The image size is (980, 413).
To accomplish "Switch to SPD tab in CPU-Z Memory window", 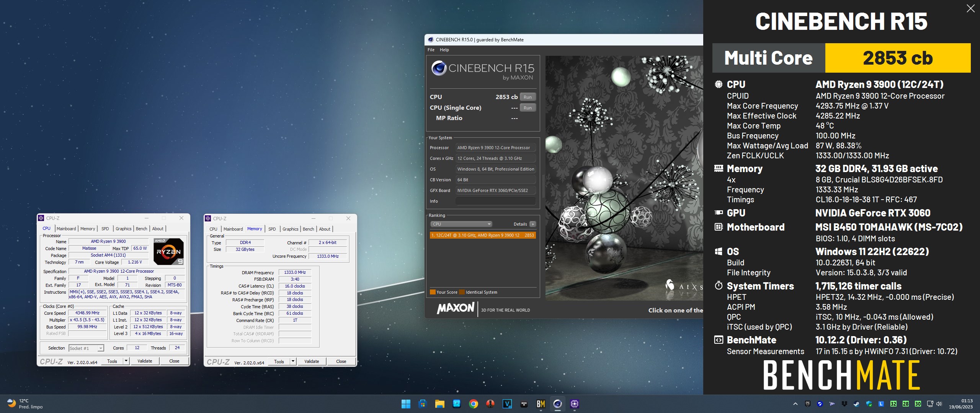I will click(272, 229).
